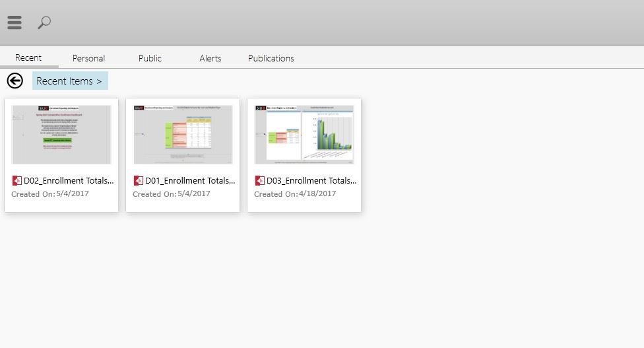The width and height of the screenshot is (644, 348).
Task: Click the D01_Enrollment Totals title link
Action: [190, 180]
